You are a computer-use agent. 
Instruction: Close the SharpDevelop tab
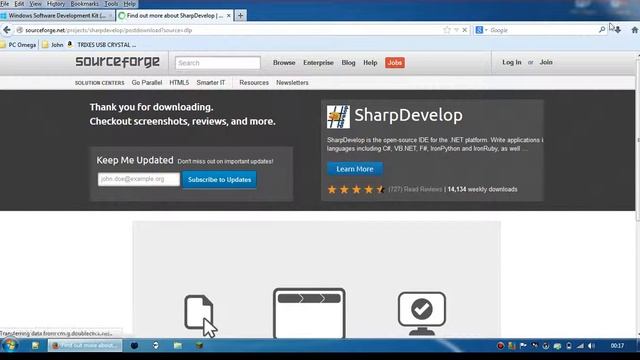[x=229, y=16]
